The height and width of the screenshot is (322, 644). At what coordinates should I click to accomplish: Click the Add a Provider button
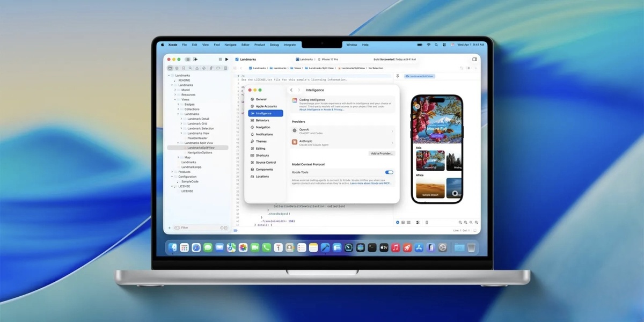(x=381, y=153)
